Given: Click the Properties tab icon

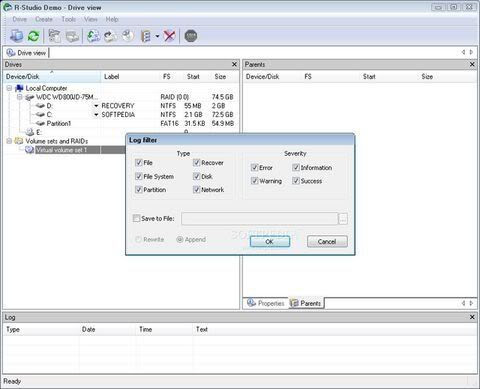Looking at the screenshot, I should (251, 303).
